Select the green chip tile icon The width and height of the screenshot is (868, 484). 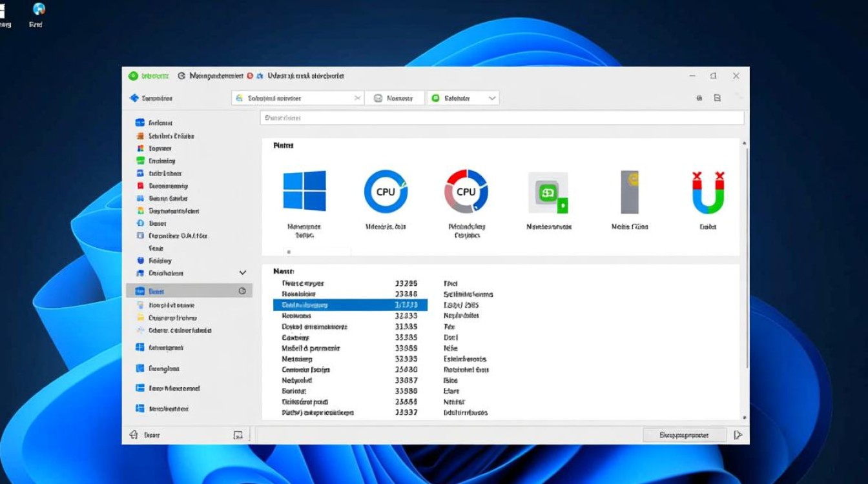click(548, 193)
